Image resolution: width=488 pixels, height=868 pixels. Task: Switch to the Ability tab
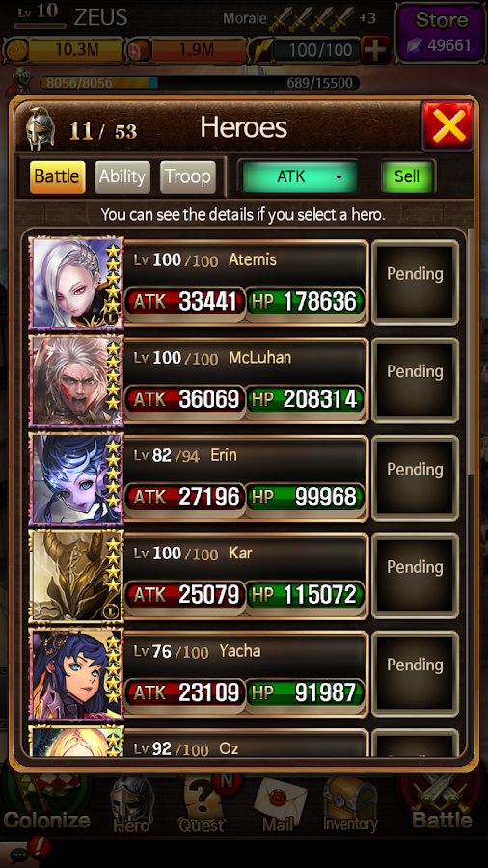click(x=122, y=177)
